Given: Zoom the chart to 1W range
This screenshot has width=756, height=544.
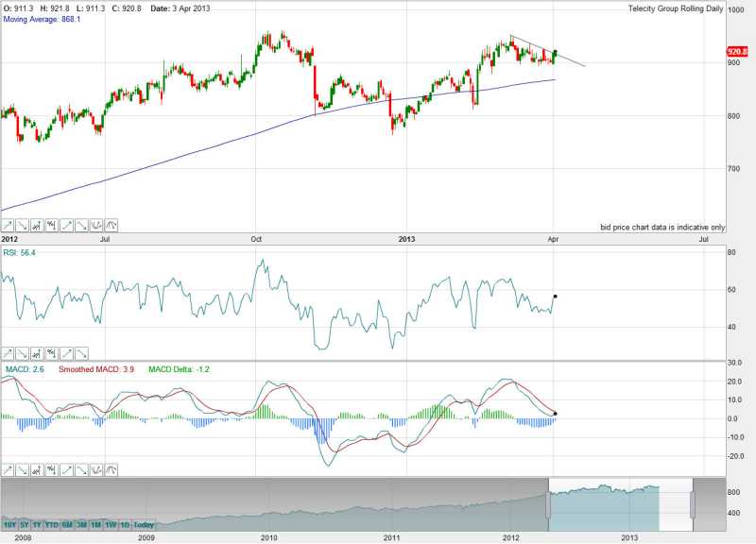Looking at the screenshot, I should (x=112, y=524).
